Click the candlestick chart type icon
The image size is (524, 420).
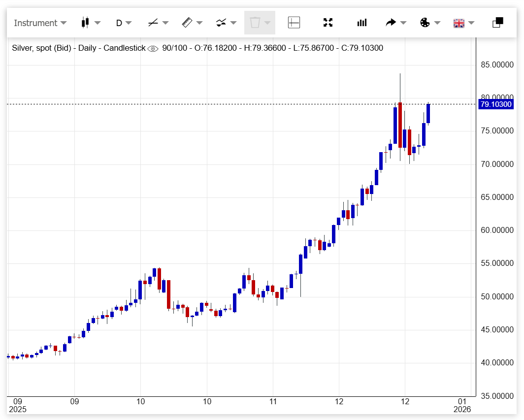(x=85, y=23)
